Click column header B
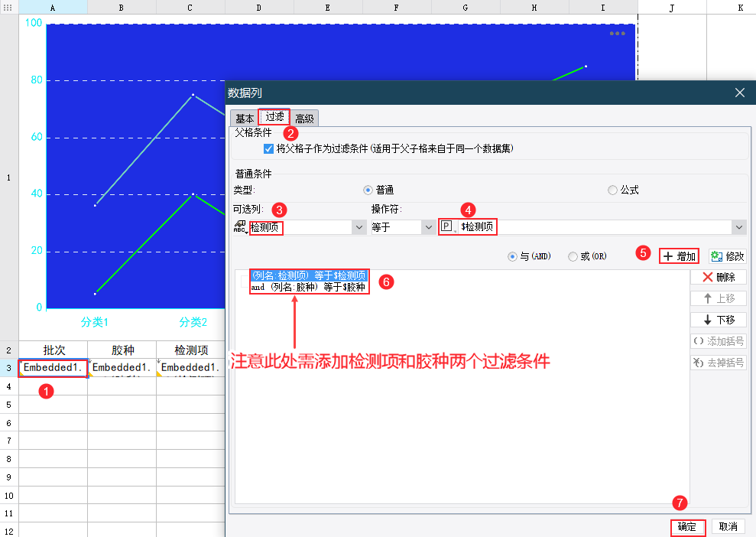756x537 pixels. (122, 7)
